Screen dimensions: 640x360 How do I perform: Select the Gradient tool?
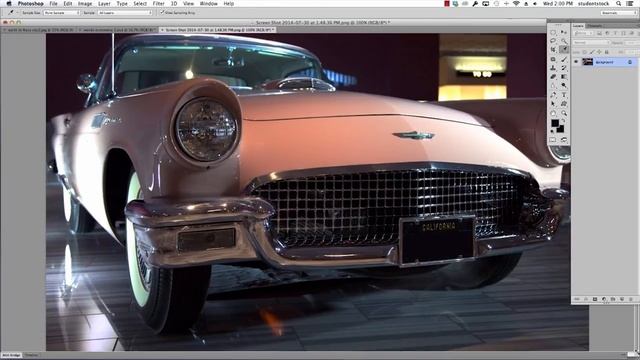(564, 76)
